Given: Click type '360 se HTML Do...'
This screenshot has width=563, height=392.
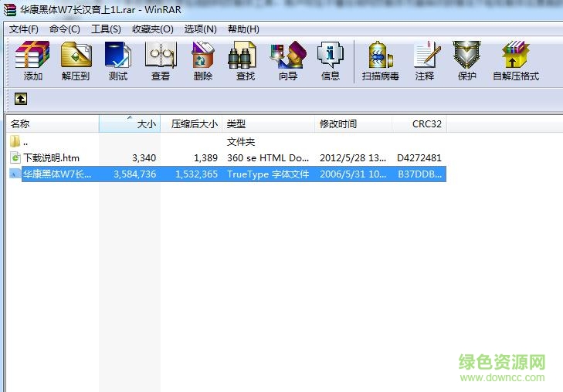Looking at the screenshot, I should tap(268, 158).
